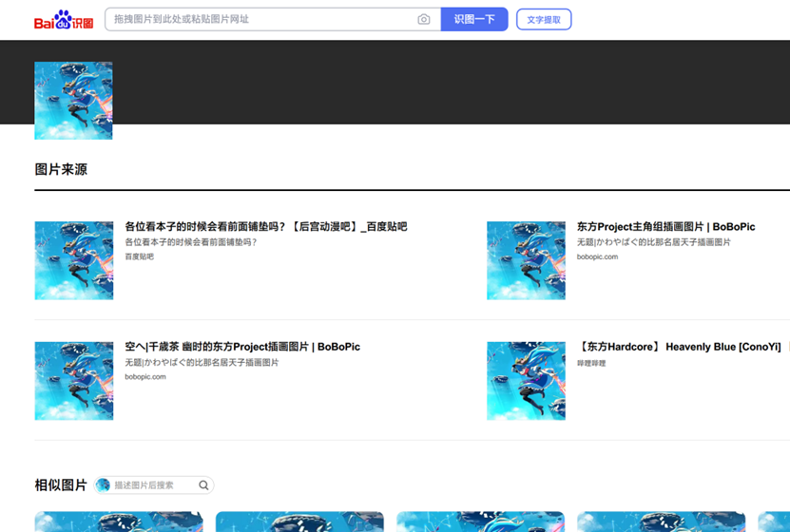790x532 pixels.
Task: Open thumbnail beside 空へ|千歳茶 result
Action: pos(74,381)
